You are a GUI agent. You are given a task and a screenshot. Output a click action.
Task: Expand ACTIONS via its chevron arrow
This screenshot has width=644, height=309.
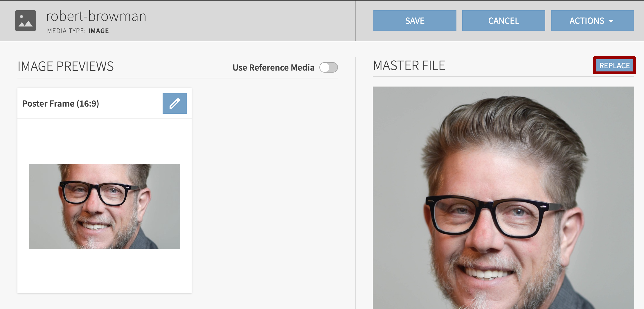pos(611,21)
